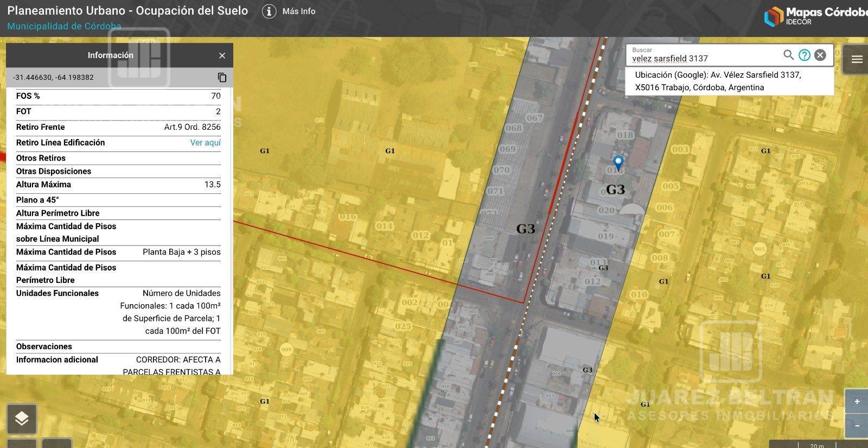The width and height of the screenshot is (868, 448).
Task: Clear the search box with the X icon
Action: click(x=820, y=55)
